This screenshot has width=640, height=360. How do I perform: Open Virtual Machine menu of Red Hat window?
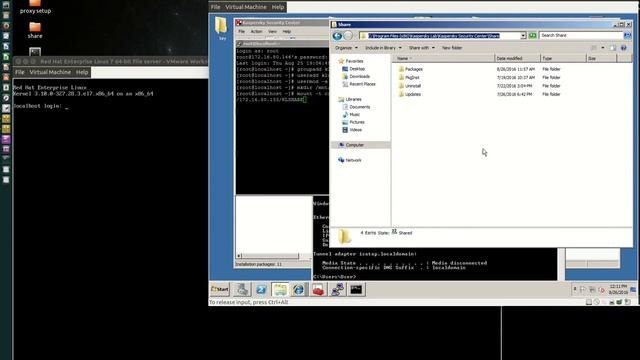pos(50,72)
